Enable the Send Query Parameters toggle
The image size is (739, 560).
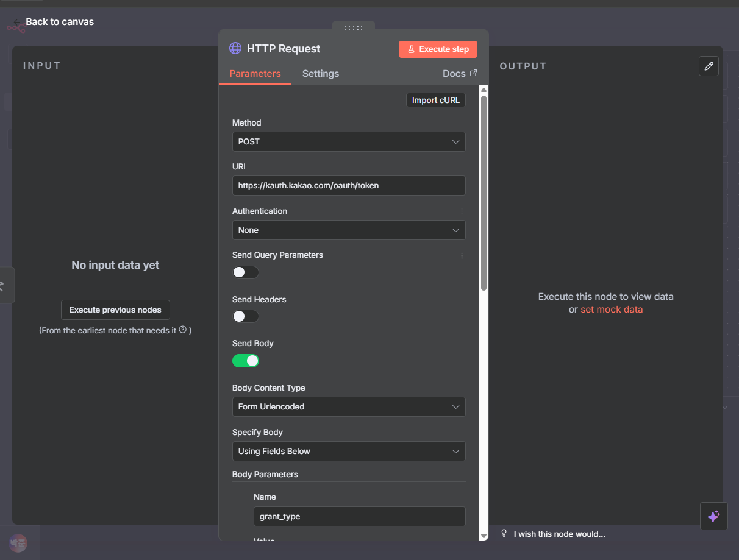[246, 272]
